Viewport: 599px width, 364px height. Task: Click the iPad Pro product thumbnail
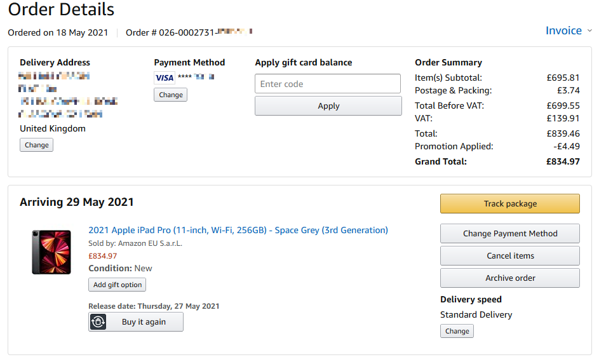pos(51,252)
